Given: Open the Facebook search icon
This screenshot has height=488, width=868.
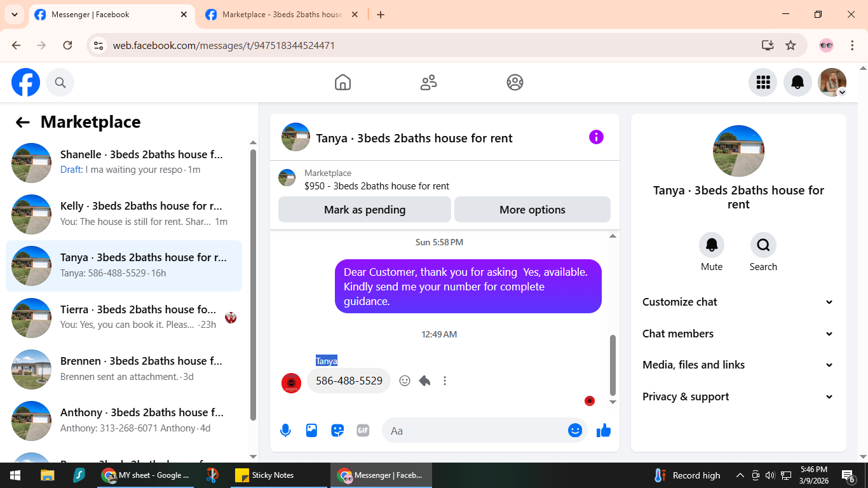Looking at the screenshot, I should [60, 82].
